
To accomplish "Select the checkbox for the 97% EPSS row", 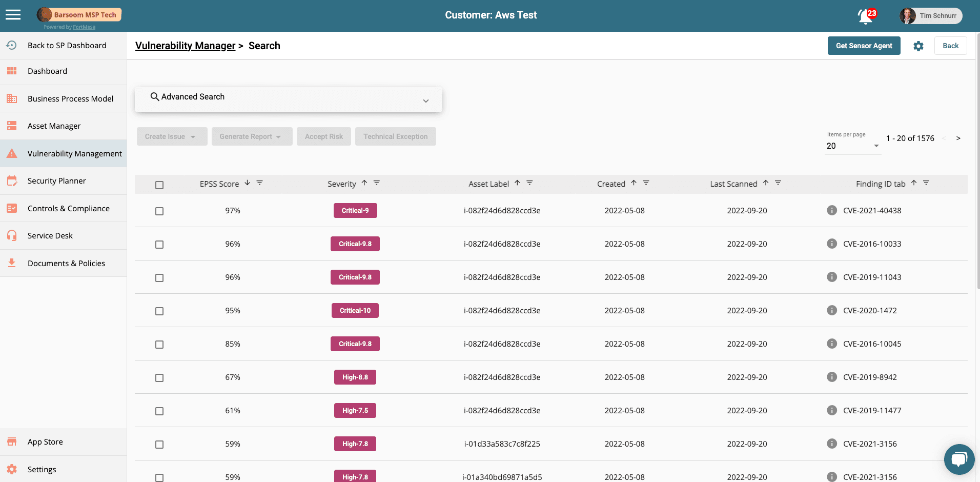I will [159, 211].
